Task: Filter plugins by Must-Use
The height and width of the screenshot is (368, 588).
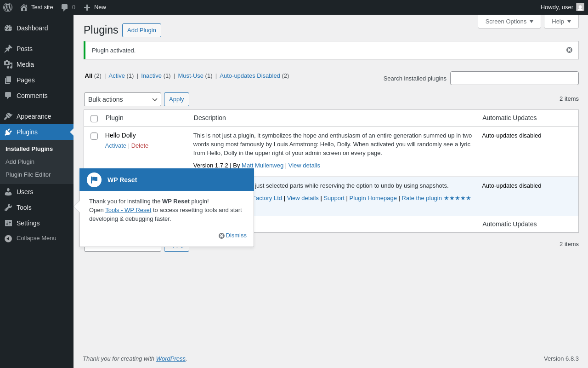Action: pos(191,76)
